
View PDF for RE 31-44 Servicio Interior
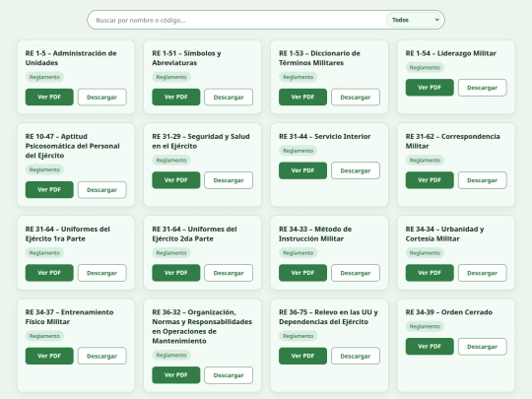[x=302, y=170]
